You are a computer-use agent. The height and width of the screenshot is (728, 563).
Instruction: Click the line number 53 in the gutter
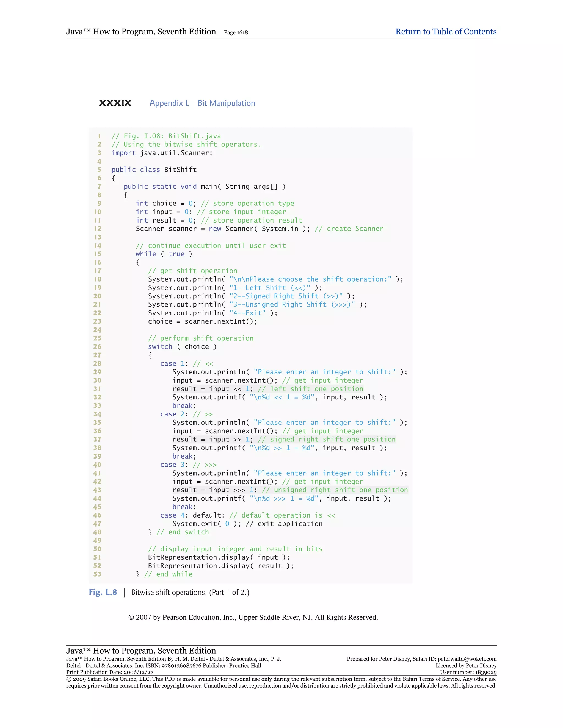(97, 574)
